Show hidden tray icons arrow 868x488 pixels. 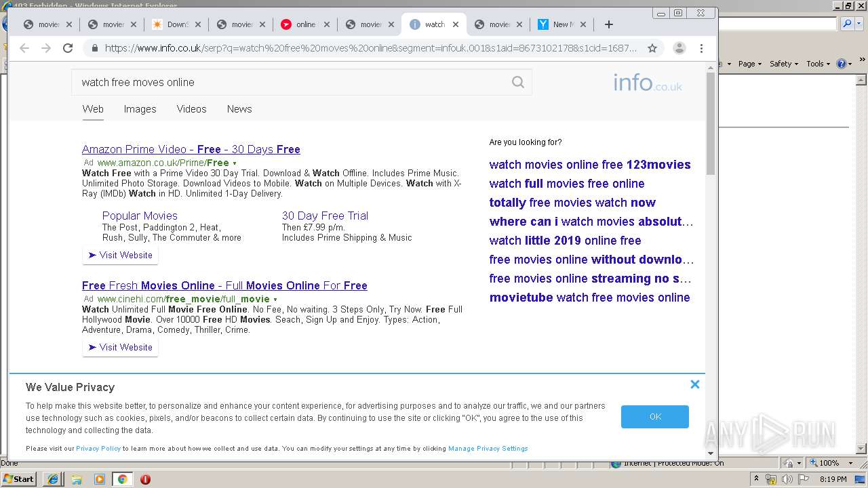[x=756, y=479]
